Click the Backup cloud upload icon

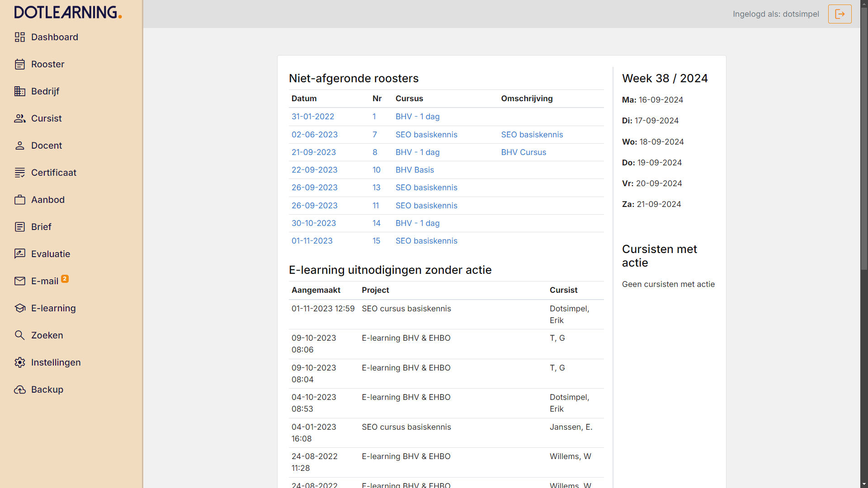coord(20,389)
